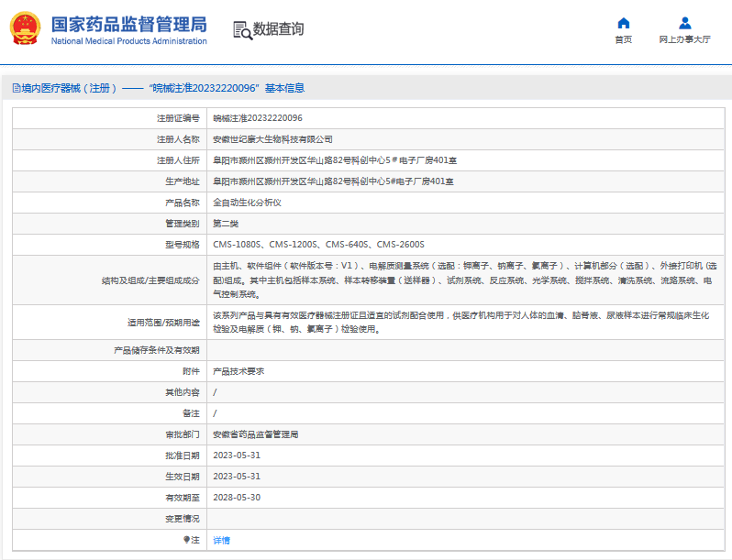Click the 首页 text label
Image resolution: width=732 pixels, height=560 pixels.
623,39
